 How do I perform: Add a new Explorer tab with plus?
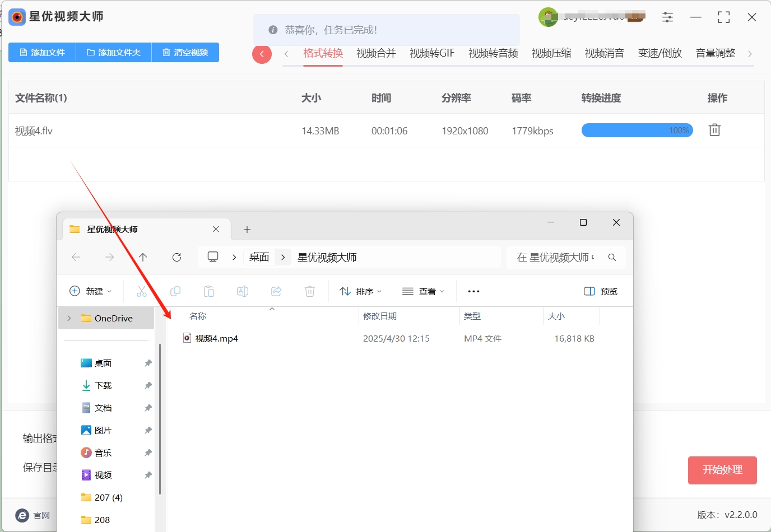point(247,230)
